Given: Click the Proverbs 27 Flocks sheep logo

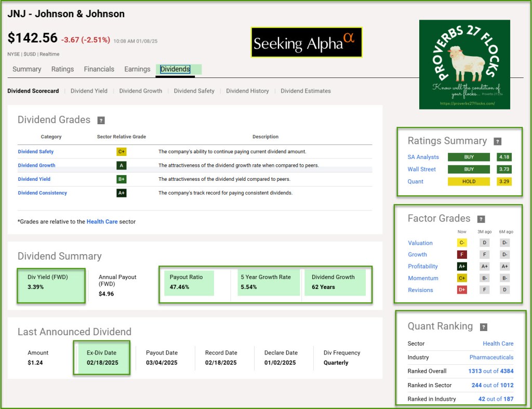Looking at the screenshot, I should pyautogui.click(x=464, y=64).
